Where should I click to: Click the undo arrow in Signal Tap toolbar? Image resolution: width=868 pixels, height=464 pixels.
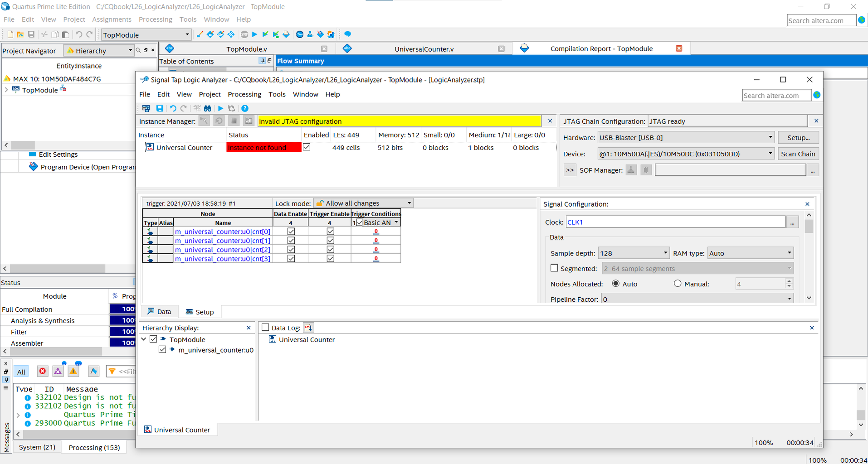173,108
